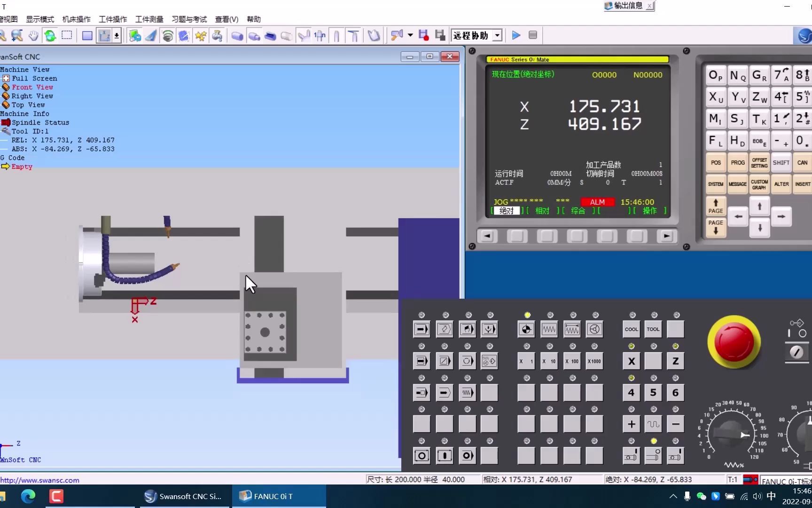812x508 pixels.
Task: Open the 习题与考试 menu
Action: tap(189, 19)
